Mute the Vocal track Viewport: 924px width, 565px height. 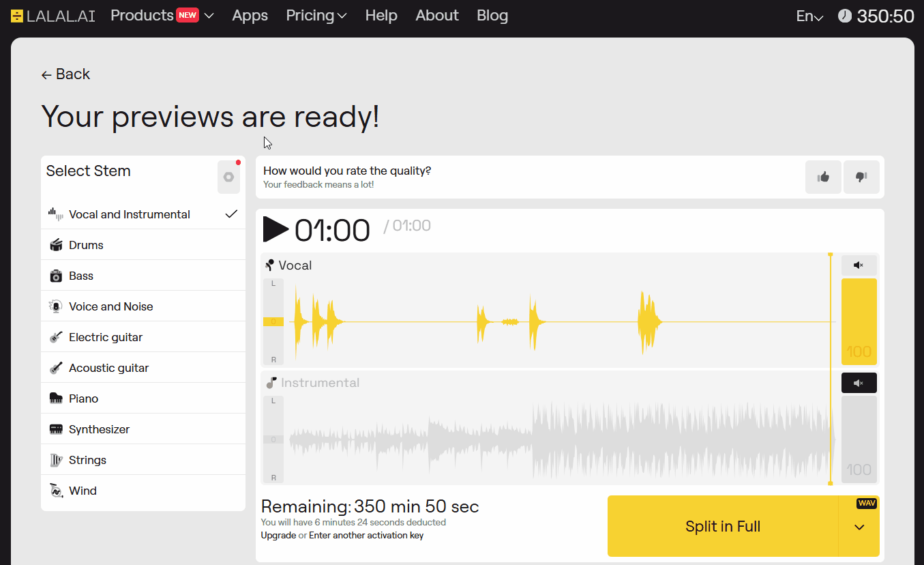click(x=859, y=265)
